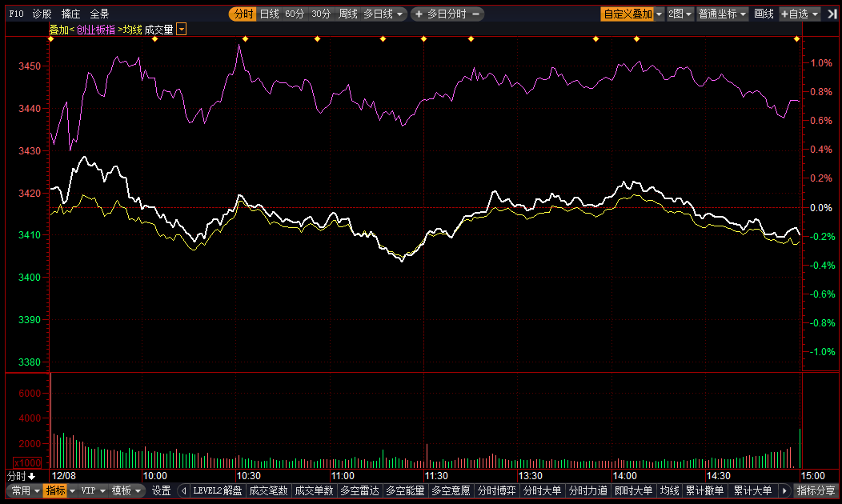The image size is (842, 504).
Task: Expand the 多日线 dropdown
Action: [384, 14]
